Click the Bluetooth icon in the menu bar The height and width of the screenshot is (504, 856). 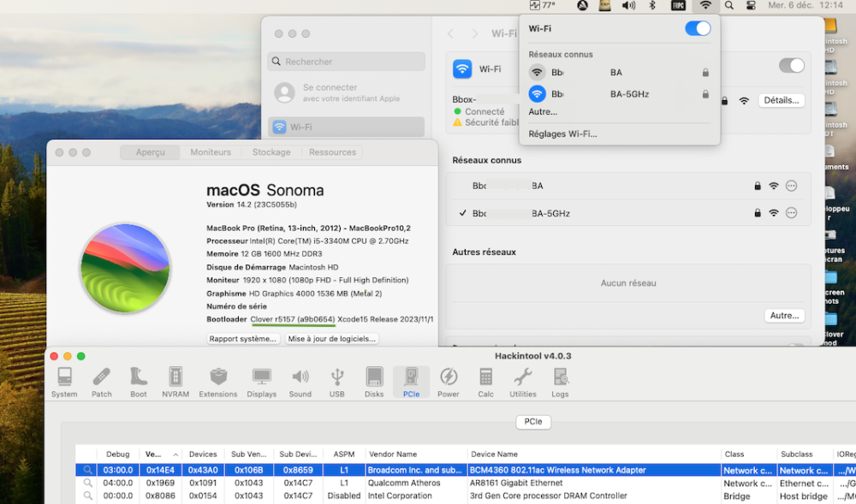(651, 5)
